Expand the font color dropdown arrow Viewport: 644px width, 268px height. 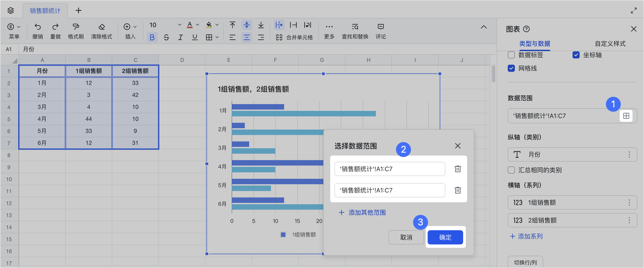pos(198,25)
